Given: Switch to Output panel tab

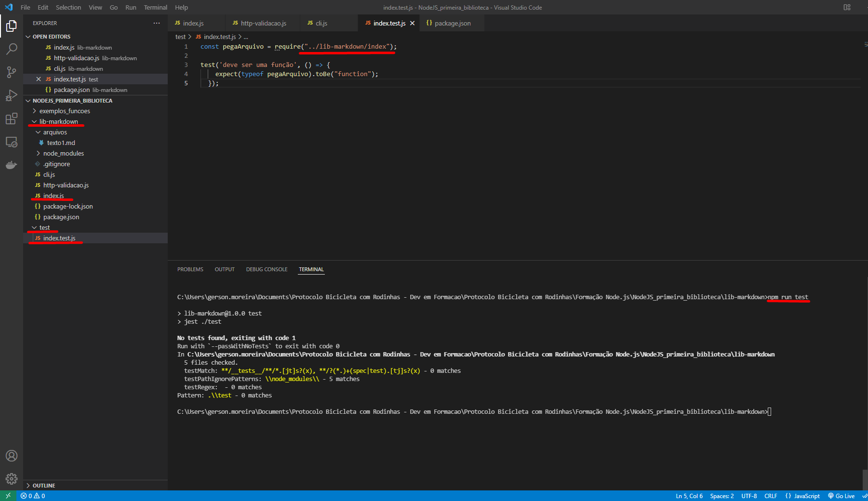Looking at the screenshot, I should 225,269.
